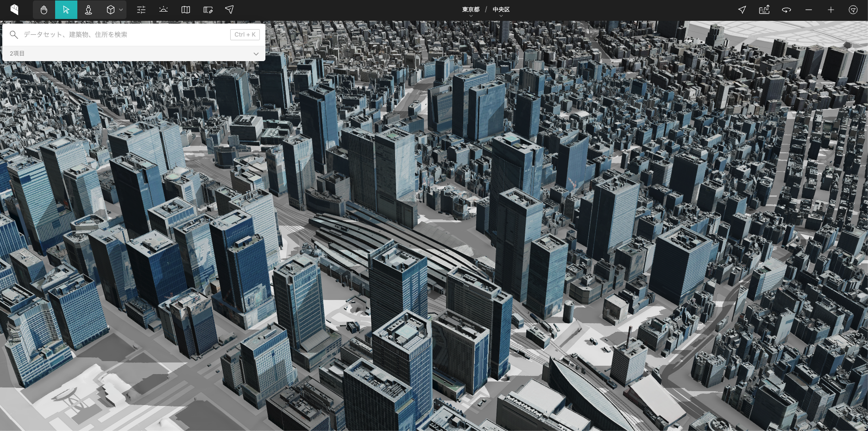Image resolution: width=868 pixels, height=431 pixels.
Task: Select the arrow selection tool
Action: click(x=66, y=10)
